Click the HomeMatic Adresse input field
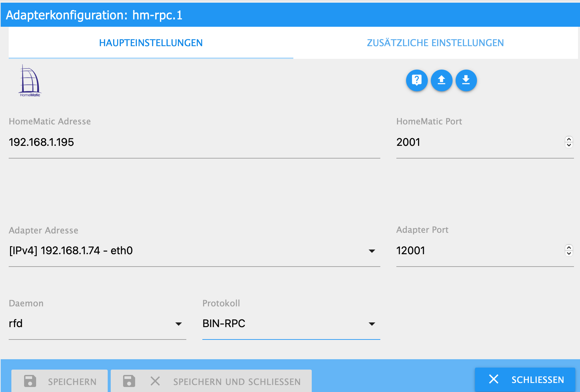 pyautogui.click(x=194, y=142)
